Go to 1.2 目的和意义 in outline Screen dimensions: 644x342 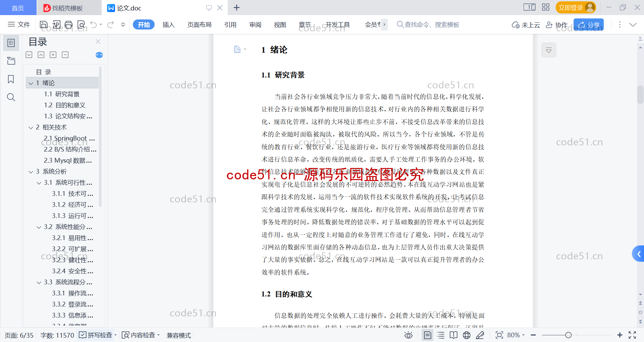click(65, 105)
